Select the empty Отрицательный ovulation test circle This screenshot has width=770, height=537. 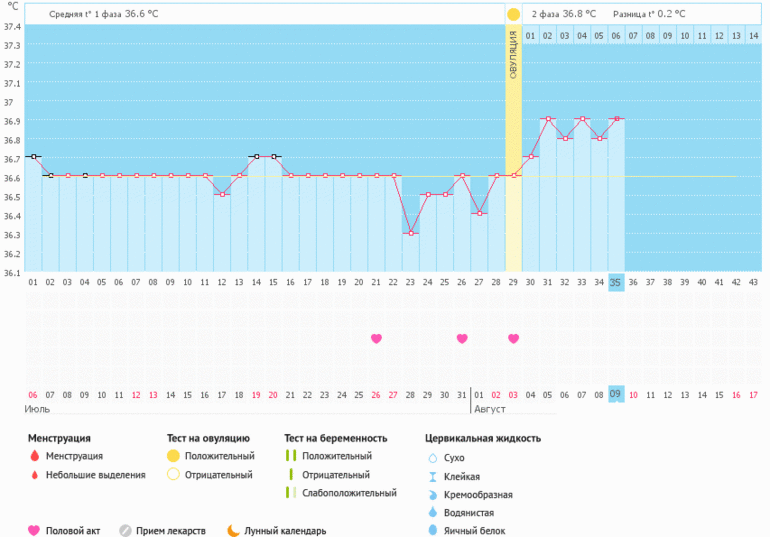tap(173, 475)
